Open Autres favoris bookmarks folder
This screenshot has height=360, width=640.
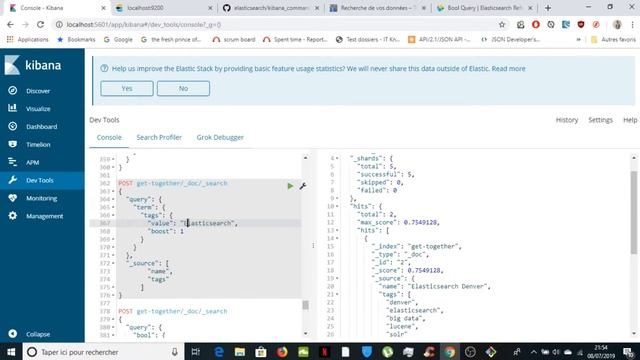(x=613, y=40)
